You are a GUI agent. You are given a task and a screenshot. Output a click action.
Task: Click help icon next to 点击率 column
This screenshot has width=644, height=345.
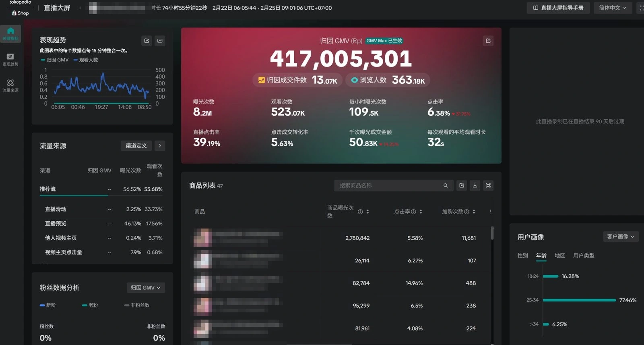413,212
